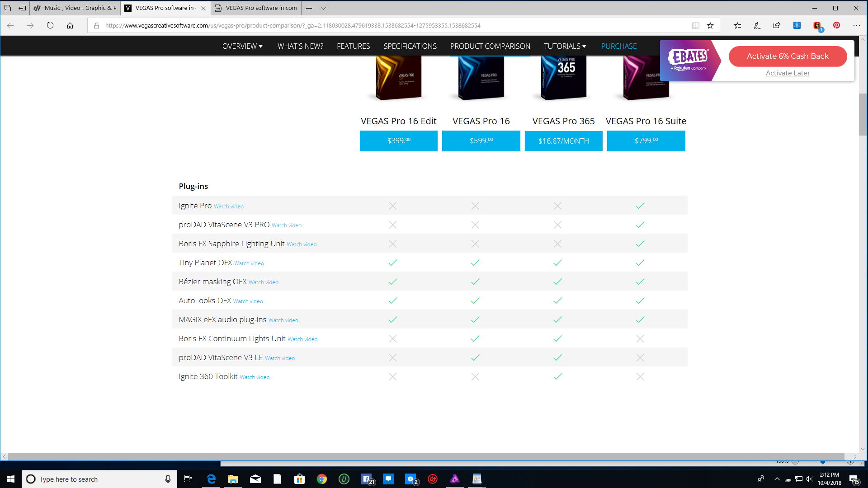Viewport: 868px width, 488px height.
Task: Open the Pinterest browser extension icon
Action: tap(837, 26)
